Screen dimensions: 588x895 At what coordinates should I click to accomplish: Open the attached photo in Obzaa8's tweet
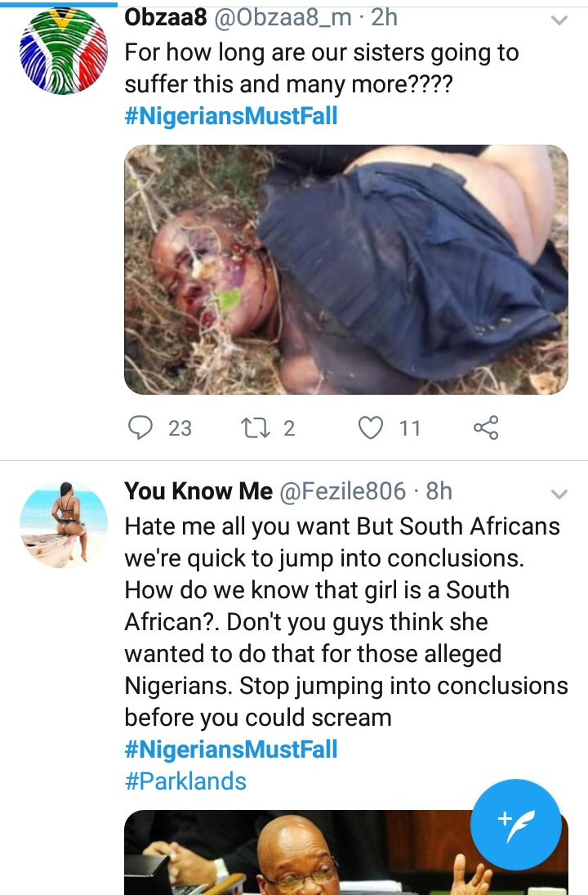click(345, 270)
